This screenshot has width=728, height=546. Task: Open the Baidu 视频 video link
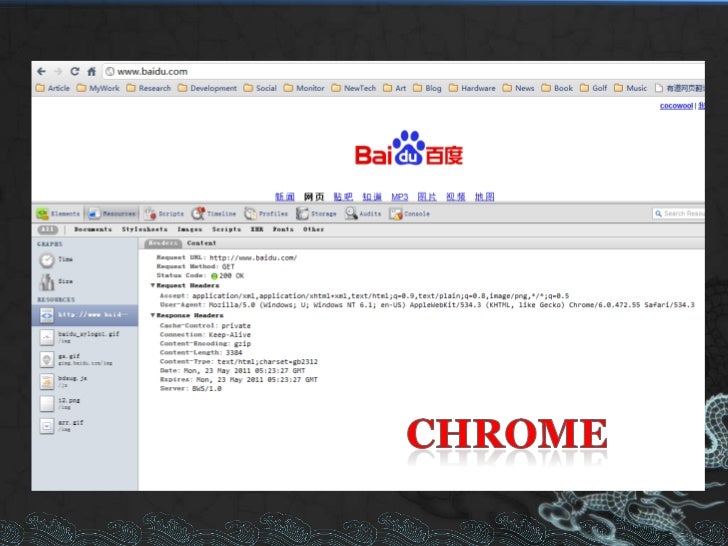point(455,197)
